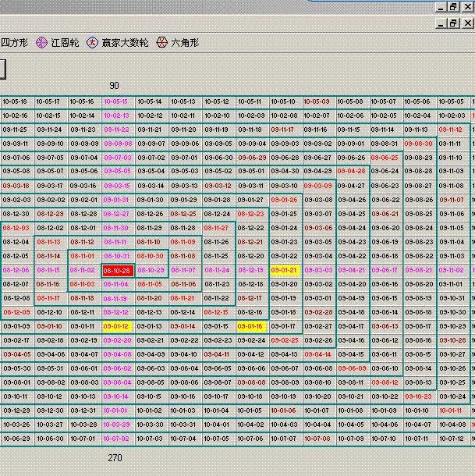475x476 pixels.
Task: Click the red date cell 09-08-30
Action: [x=418, y=144]
